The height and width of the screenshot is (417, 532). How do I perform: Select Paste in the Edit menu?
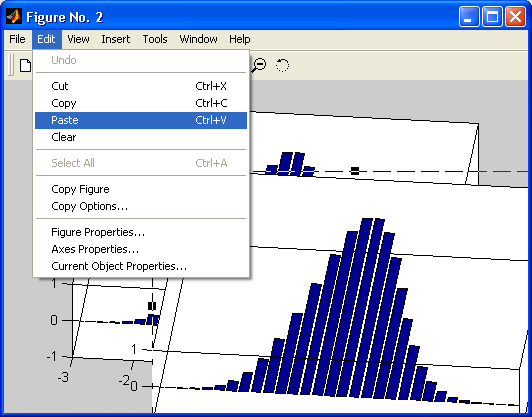(141, 120)
